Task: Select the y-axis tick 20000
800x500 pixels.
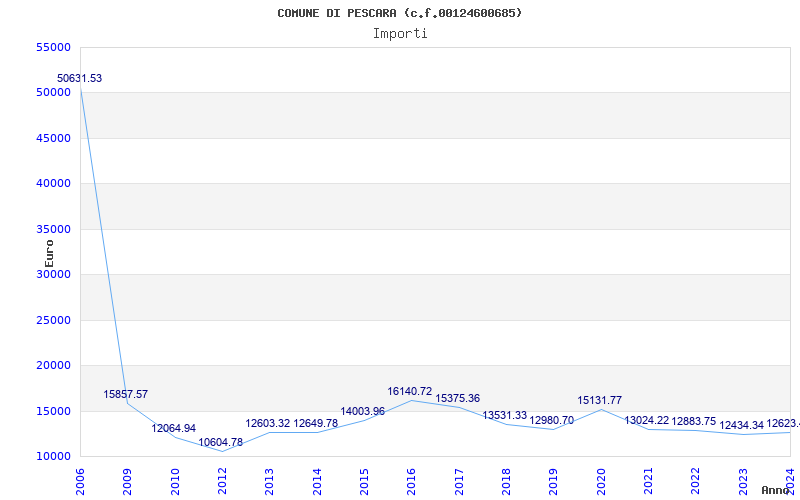Action: click(x=54, y=365)
